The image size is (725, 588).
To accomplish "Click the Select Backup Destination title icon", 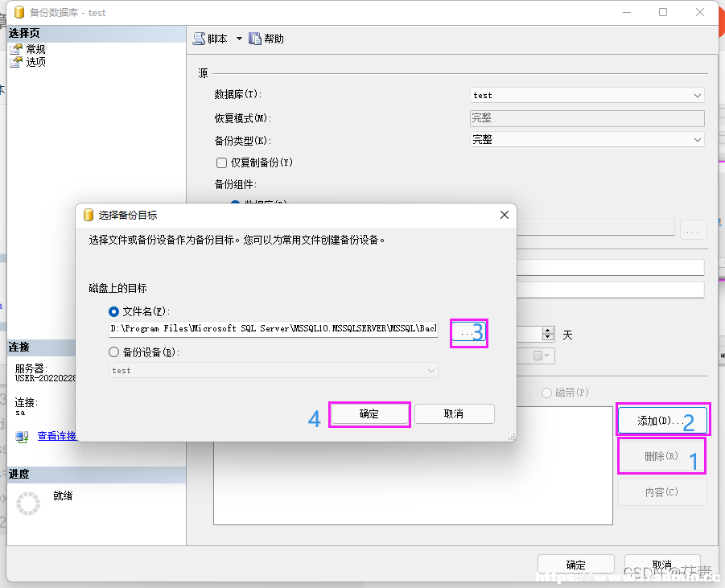I will pyautogui.click(x=89, y=215).
